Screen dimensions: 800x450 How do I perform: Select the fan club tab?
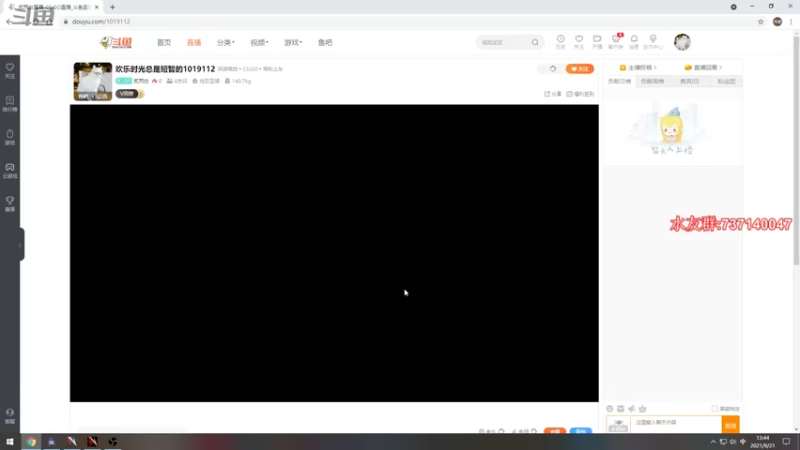[x=726, y=81]
